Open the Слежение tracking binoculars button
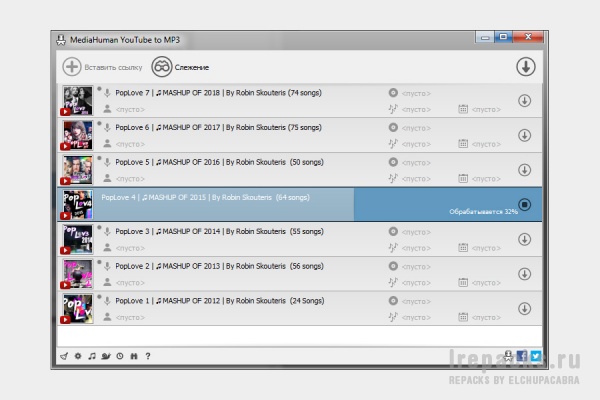The width and height of the screenshot is (600, 400). click(180, 67)
